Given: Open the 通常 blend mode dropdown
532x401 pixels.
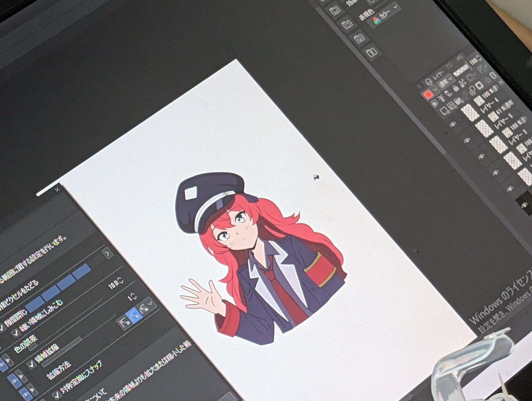Looking at the screenshot, I should tap(446, 82).
